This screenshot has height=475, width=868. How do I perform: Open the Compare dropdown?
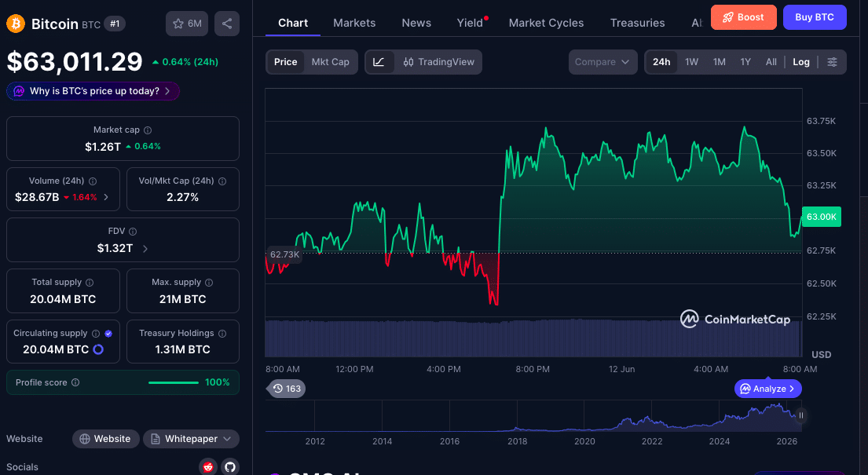coord(602,62)
